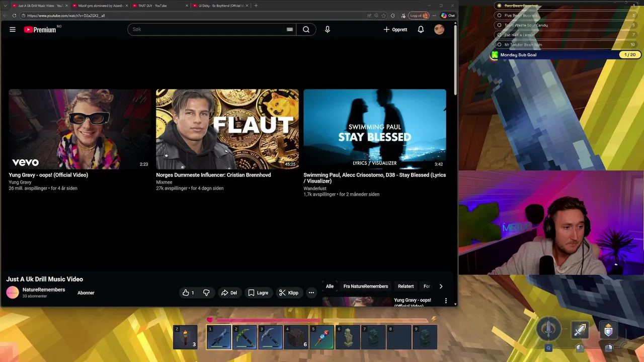Open browser settings three-dot menu
Screen dimensions: 644x362
click(434, 16)
